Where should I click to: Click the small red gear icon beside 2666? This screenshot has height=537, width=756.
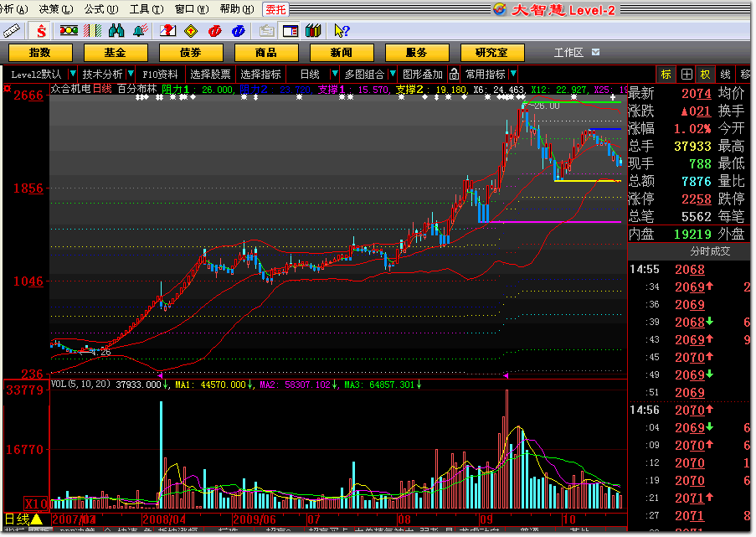(x=7, y=89)
